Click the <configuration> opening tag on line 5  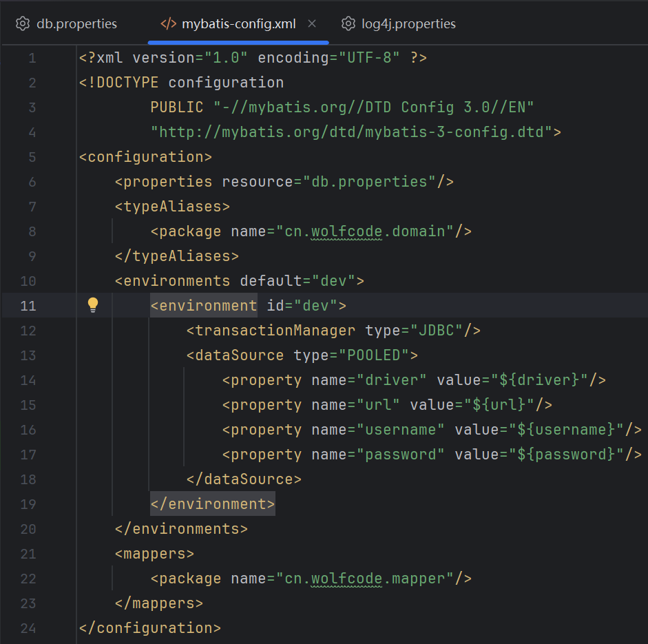coord(145,157)
